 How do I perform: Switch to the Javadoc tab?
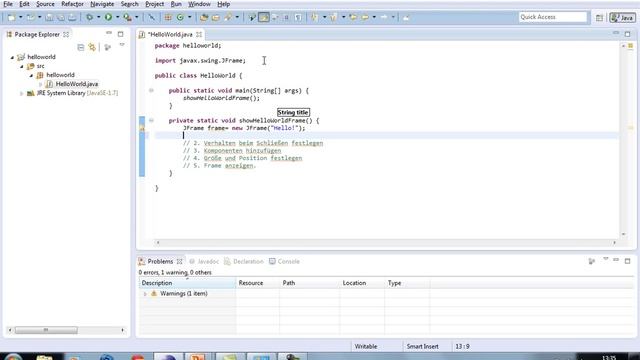click(204, 262)
